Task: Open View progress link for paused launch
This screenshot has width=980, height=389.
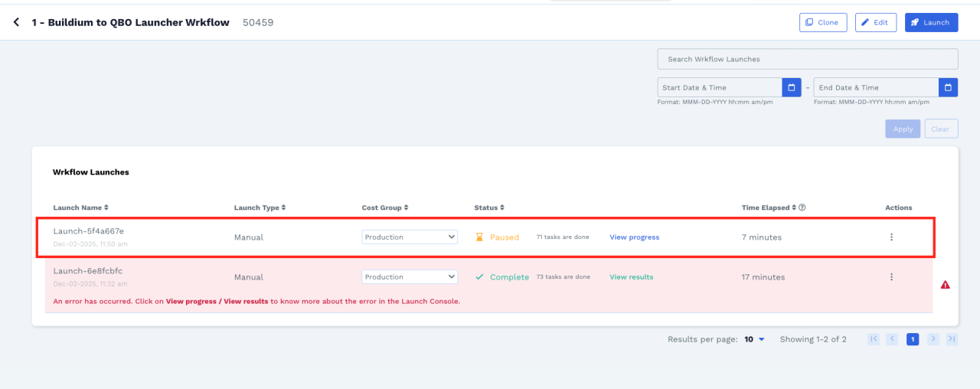Action: coord(634,237)
